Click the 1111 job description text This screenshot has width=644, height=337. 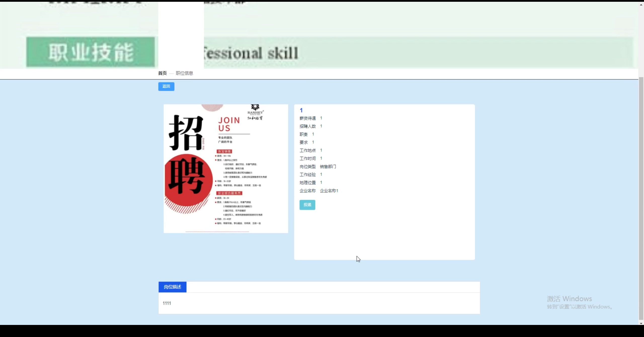coord(167,303)
